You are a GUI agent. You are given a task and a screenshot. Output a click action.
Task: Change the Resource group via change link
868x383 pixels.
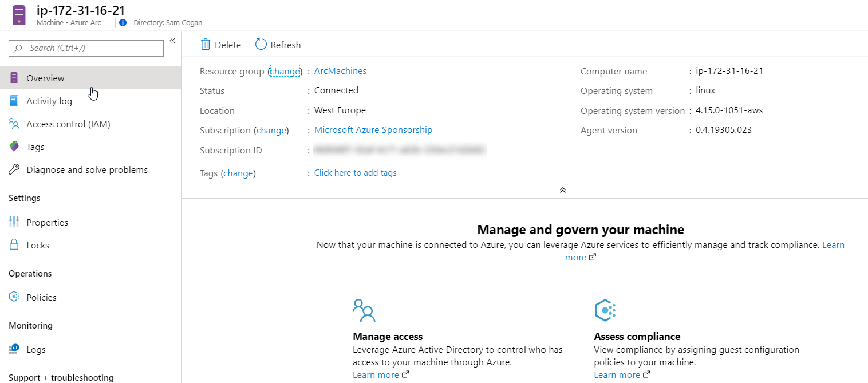click(x=285, y=72)
